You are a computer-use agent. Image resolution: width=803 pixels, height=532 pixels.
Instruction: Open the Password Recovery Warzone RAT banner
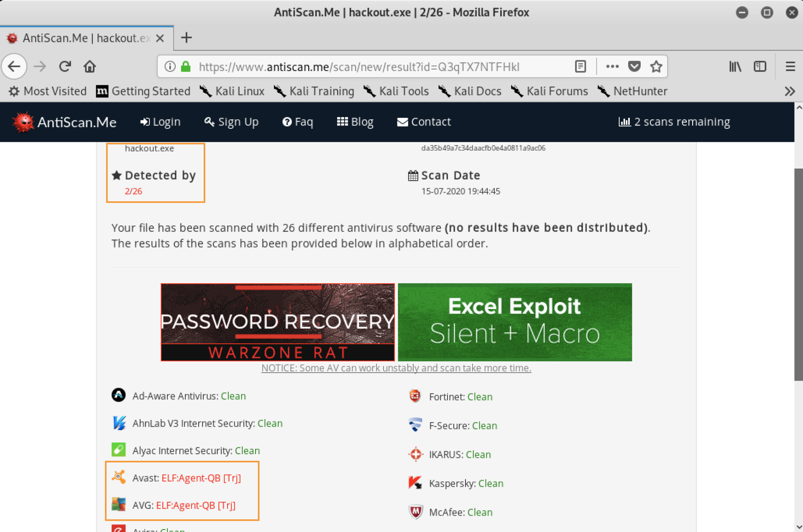tap(278, 322)
